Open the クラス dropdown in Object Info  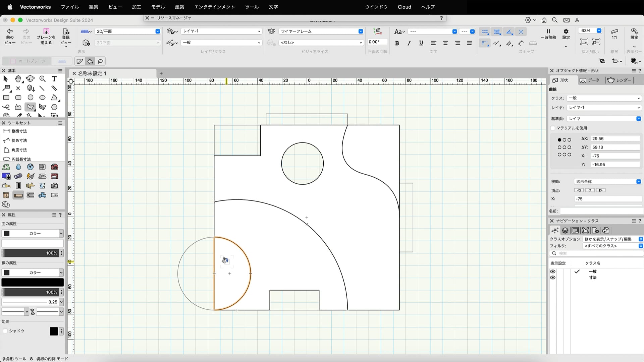604,98
